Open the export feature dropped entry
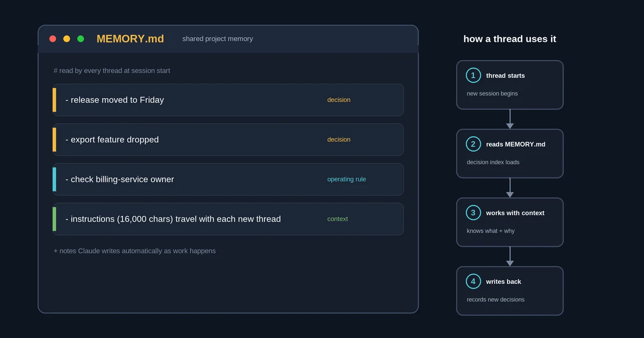 click(x=228, y=139)
